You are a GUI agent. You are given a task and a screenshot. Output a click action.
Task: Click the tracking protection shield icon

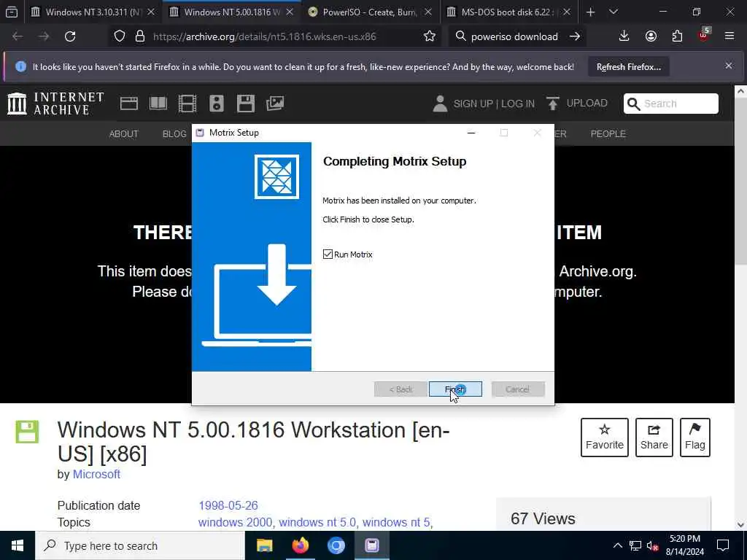(x=120, y=36)
